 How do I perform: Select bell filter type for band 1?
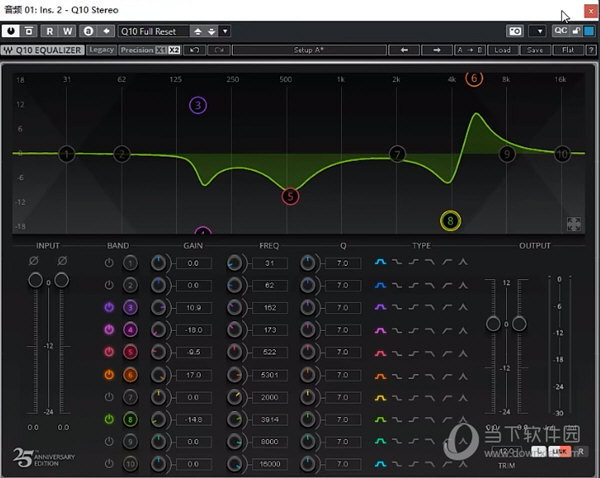[380, 262]
